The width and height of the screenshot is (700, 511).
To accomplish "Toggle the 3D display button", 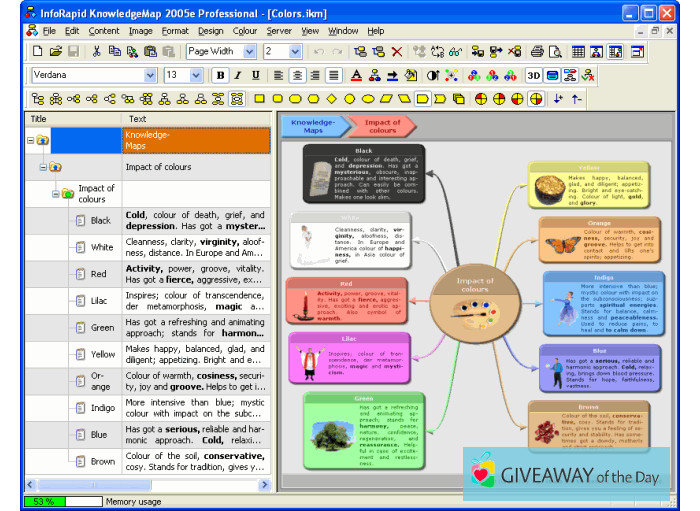I will click(x=533, y=75).
